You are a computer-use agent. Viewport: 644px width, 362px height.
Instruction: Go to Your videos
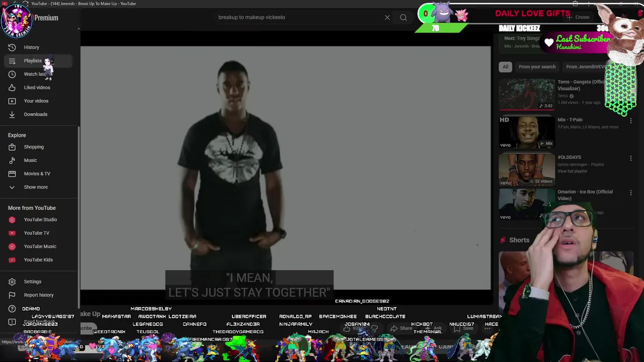(x=39, y=101)
